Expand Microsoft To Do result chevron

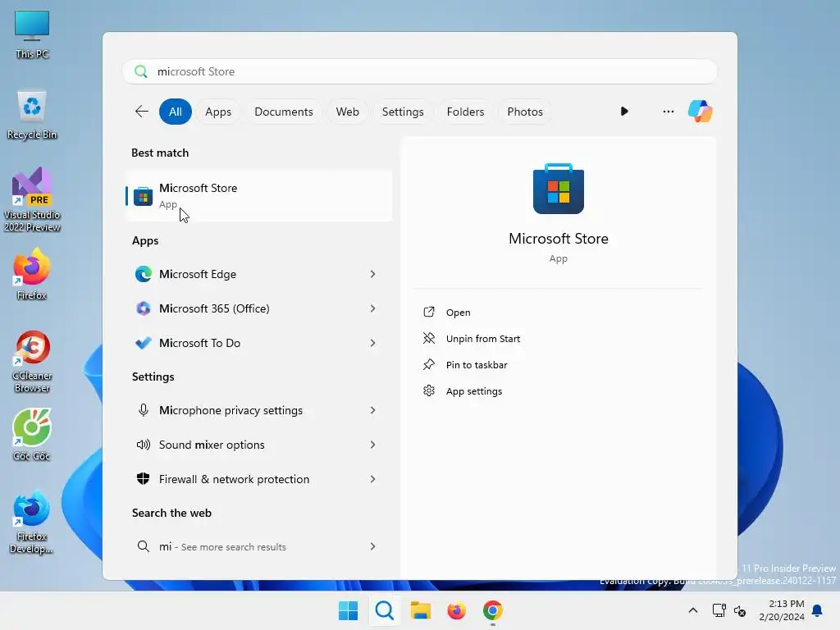(373, 343)
